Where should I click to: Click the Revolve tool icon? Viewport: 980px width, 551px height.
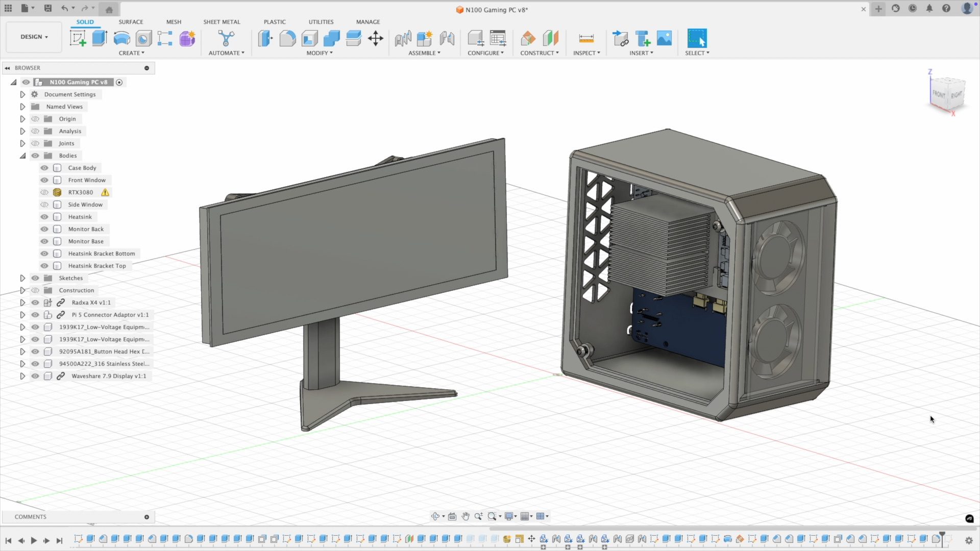[x=121, y=38]
